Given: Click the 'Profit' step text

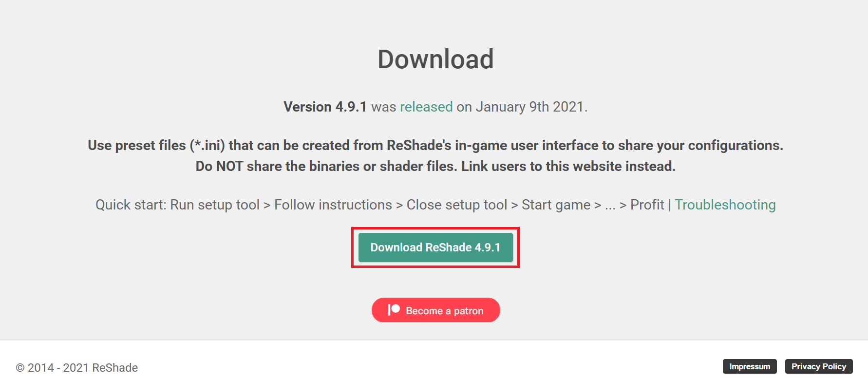Looking at the screenshot, I should 647,205.
